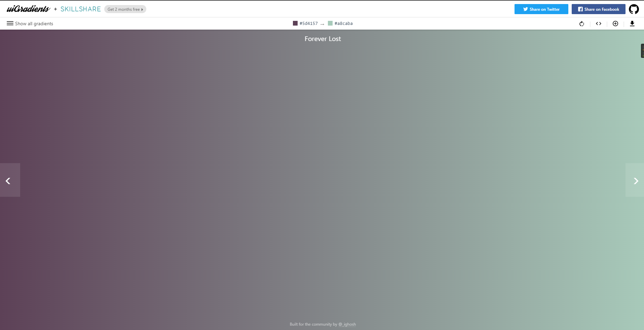
Task: Rotate the gradient direction
Action: click(x=582, y=24)
